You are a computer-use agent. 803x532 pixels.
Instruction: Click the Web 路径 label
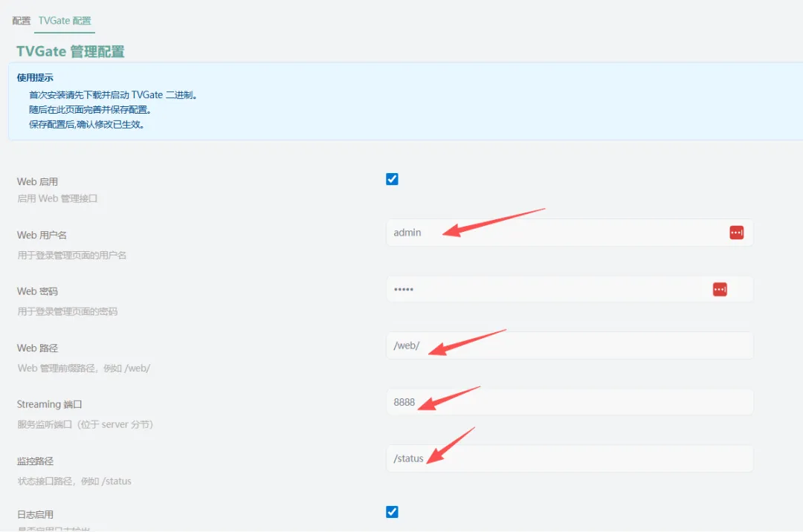click(37, 348)
